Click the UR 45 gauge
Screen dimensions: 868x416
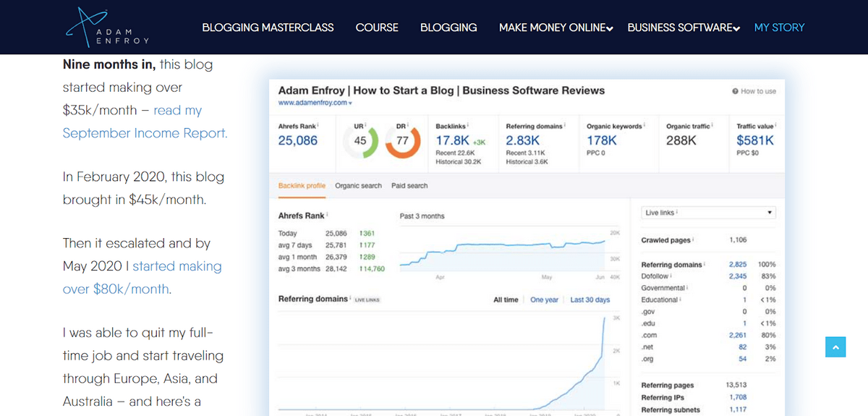tap(359, 141)
